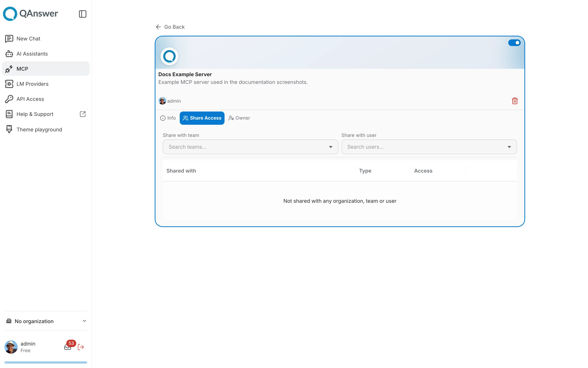Click the LM Providers icon
This screenshot has width=588, height=368.
coord(9,84)
